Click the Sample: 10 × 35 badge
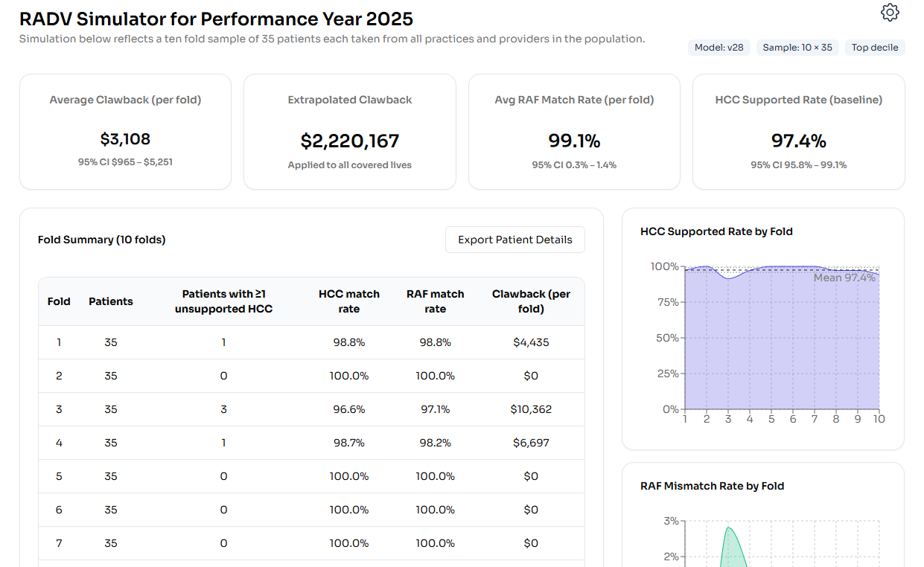924x567 pixels. tap(797, 48)
